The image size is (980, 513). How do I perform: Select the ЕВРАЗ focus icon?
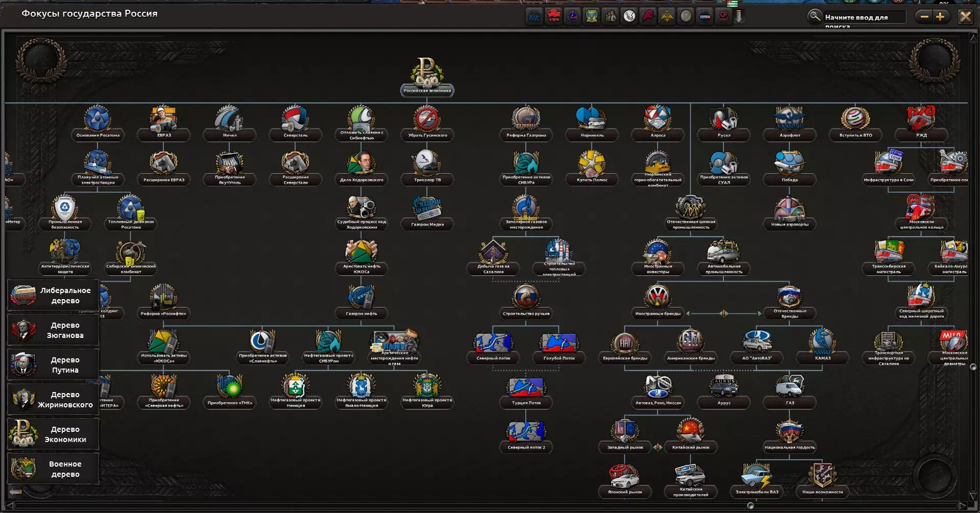[163, 123]
